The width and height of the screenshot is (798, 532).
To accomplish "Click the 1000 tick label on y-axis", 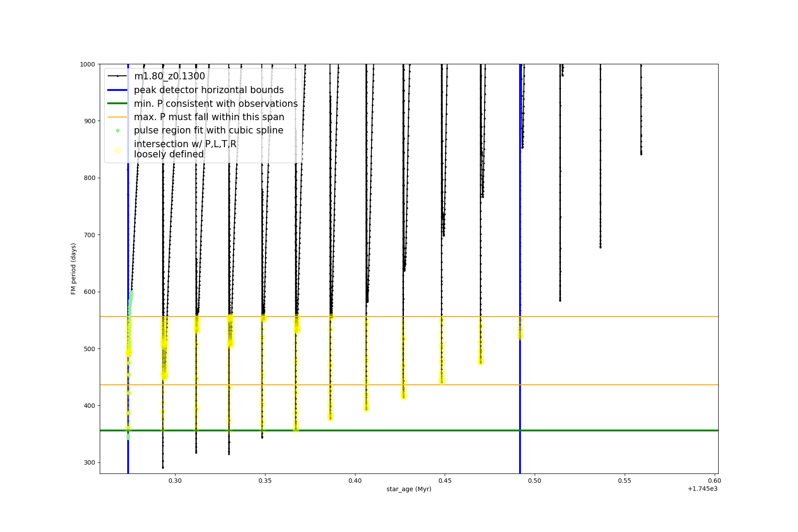I will [87, 64].
